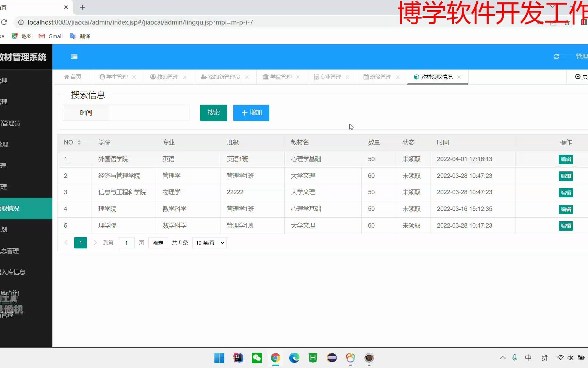Toggle the Chinese input indicator in system tray

tap(528, 358)
